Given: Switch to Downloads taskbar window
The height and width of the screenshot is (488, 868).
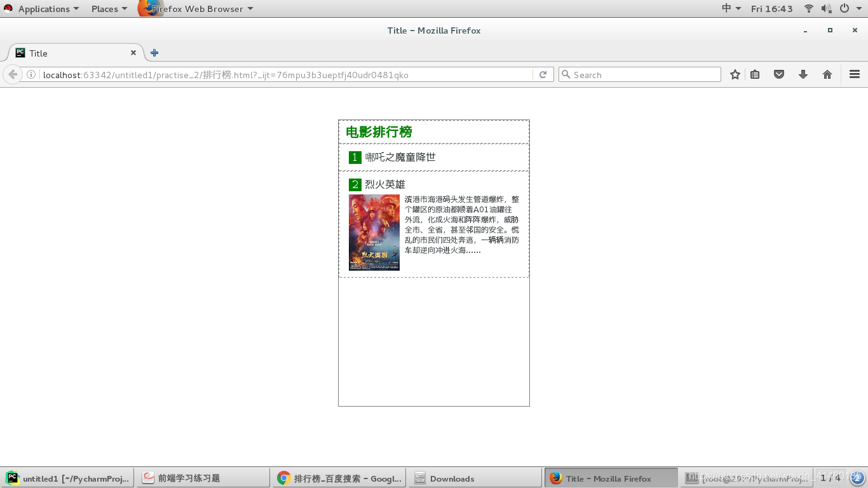Looking at the screenshot, I should [475, 478].
